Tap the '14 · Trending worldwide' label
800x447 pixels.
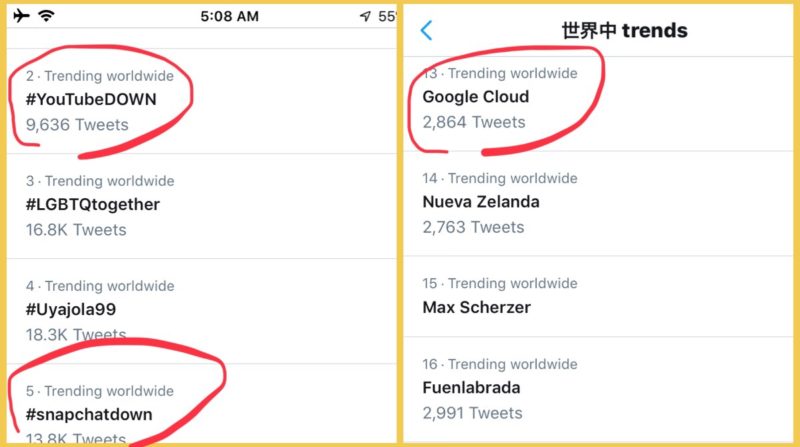tap(500, 178)
